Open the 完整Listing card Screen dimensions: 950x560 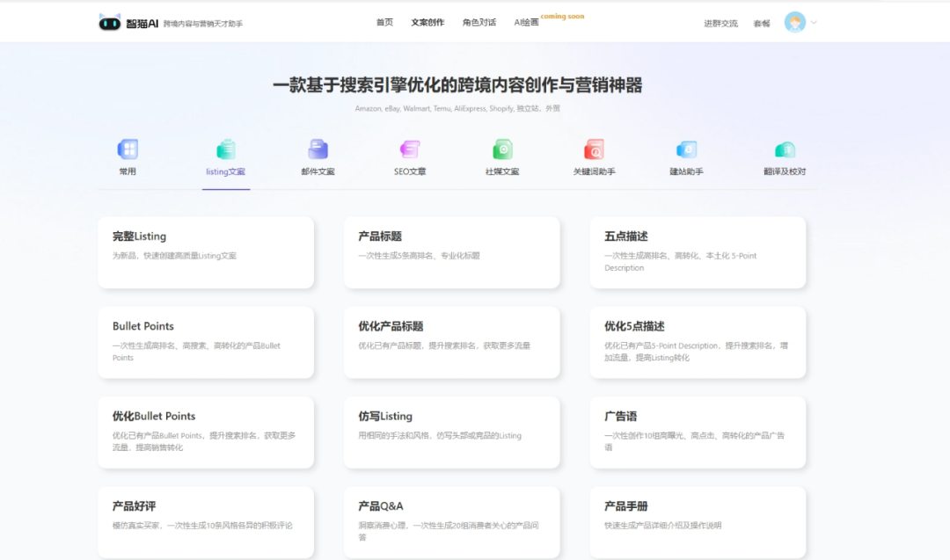tap(206, 251)
